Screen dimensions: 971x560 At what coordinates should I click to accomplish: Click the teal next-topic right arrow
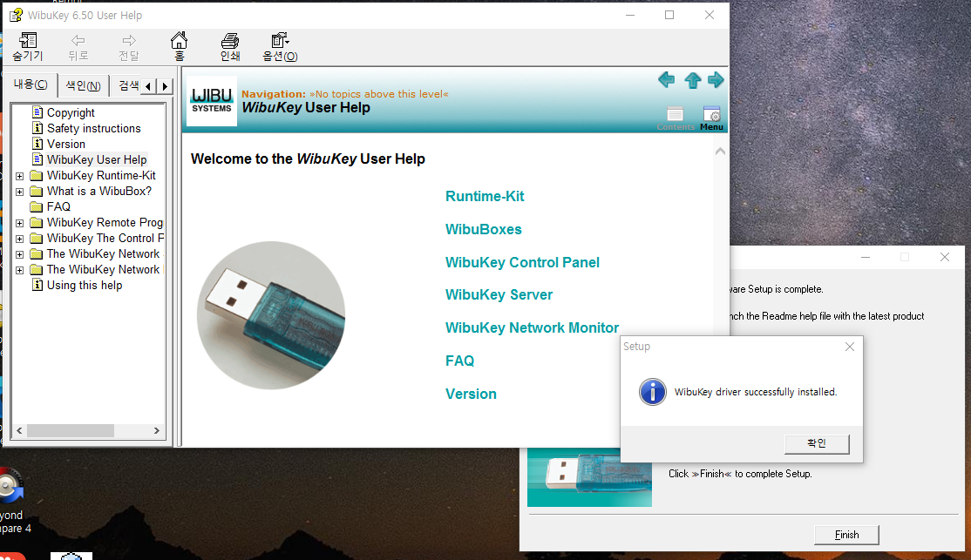[x=716, y=80]
